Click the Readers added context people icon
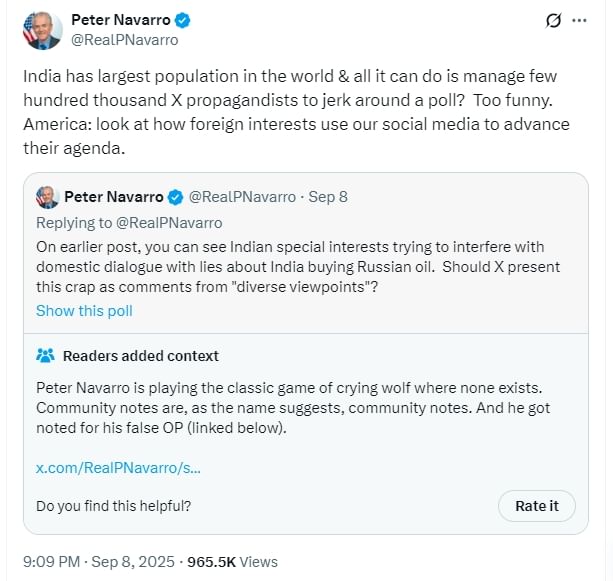The height and width of the screenshot is (581, 613). 45,356
